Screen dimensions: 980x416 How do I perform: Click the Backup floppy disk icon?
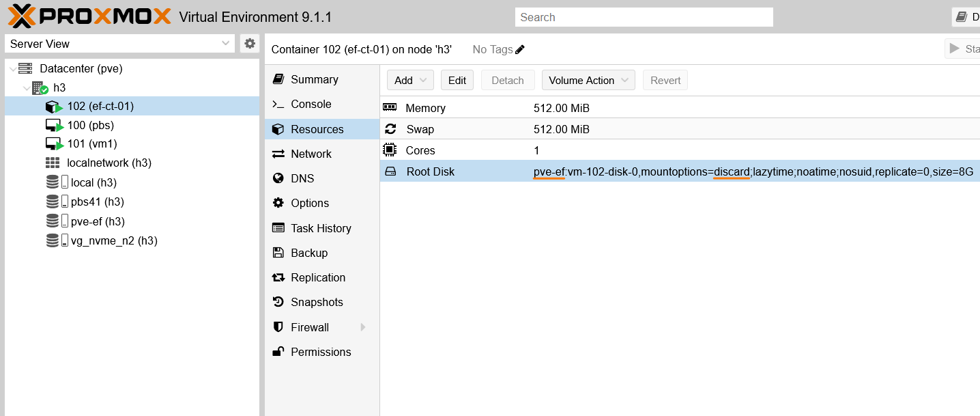(278, 253)
